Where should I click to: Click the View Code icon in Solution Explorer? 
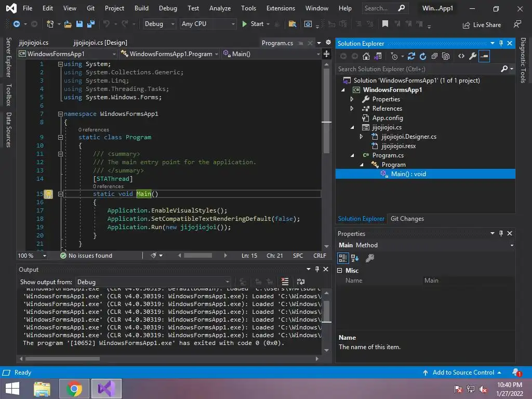[461, 56]
